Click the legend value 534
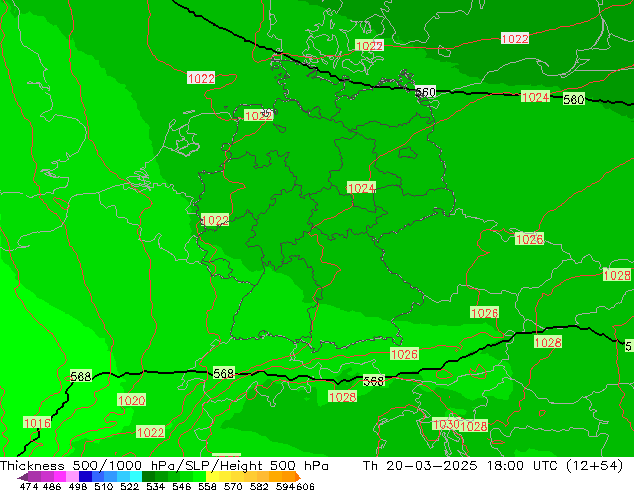 coord(156,486)
